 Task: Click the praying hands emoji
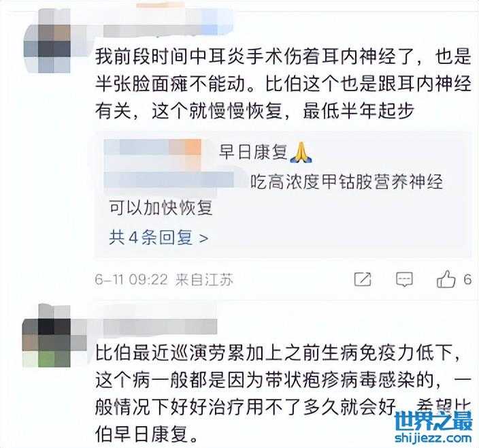tap(301, 153)
